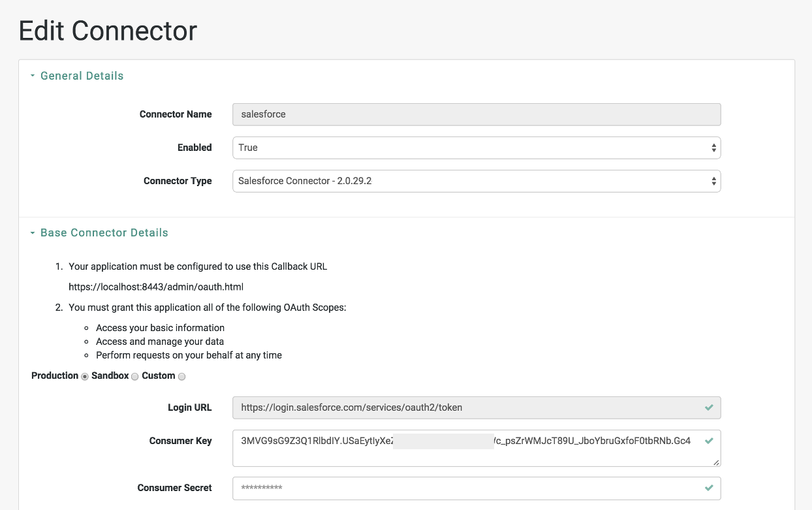Click the Enabled label
The height and width of the screenshot is (510, 812).
point(195,148)
